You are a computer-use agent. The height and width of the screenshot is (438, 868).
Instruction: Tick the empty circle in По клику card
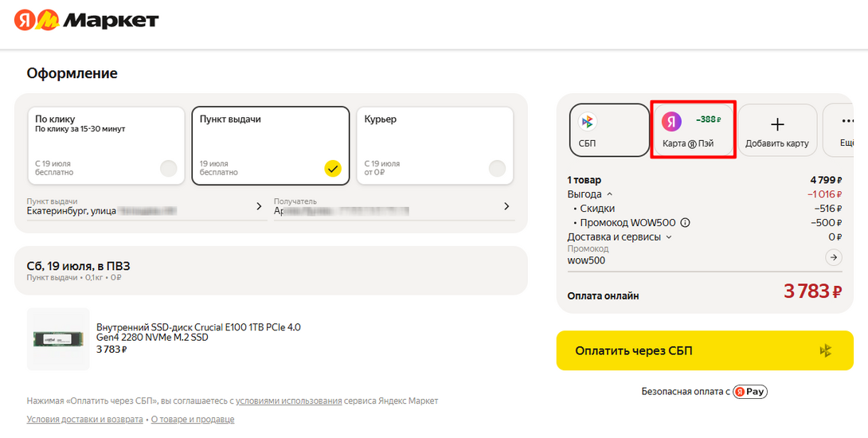click(168, 168)
